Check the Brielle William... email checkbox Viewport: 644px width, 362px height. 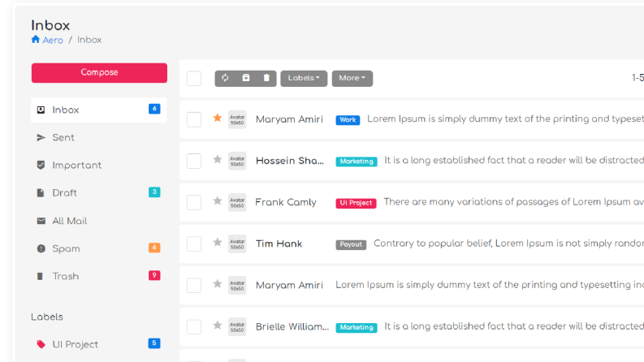point(194,327)
